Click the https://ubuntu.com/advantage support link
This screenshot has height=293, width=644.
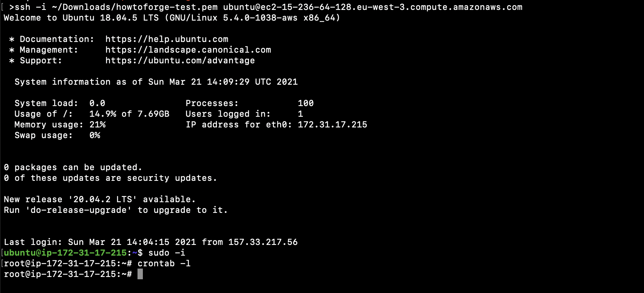pos(180,61)
